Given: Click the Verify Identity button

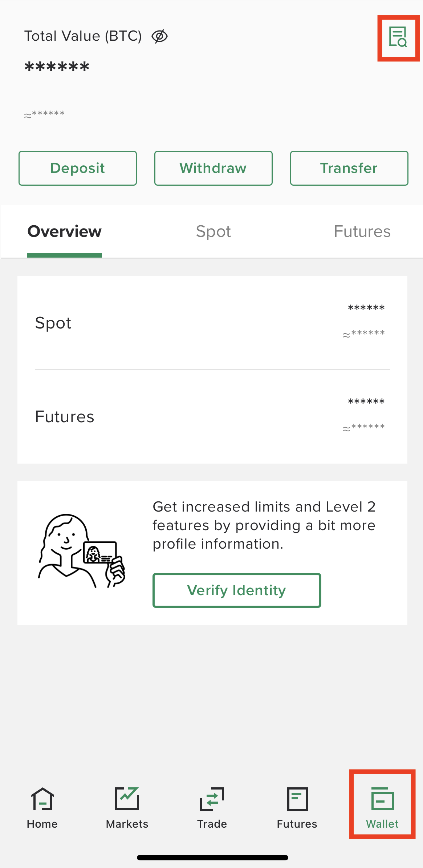Looking at the screenshot, I should (237, 590).
